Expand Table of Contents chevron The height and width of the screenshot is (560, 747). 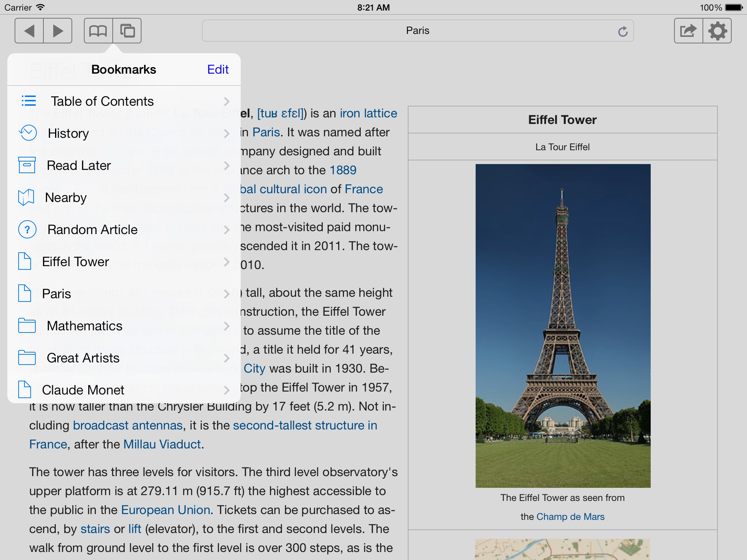click(227, 101)
